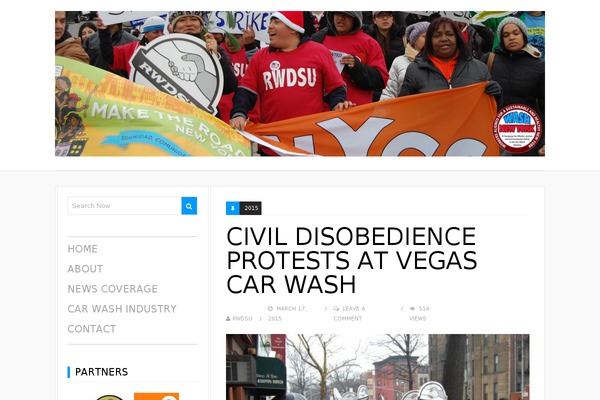Viewport: 600px width, 400px height.
Task: Click the Wash New York round logo
Action: (517, 128)
